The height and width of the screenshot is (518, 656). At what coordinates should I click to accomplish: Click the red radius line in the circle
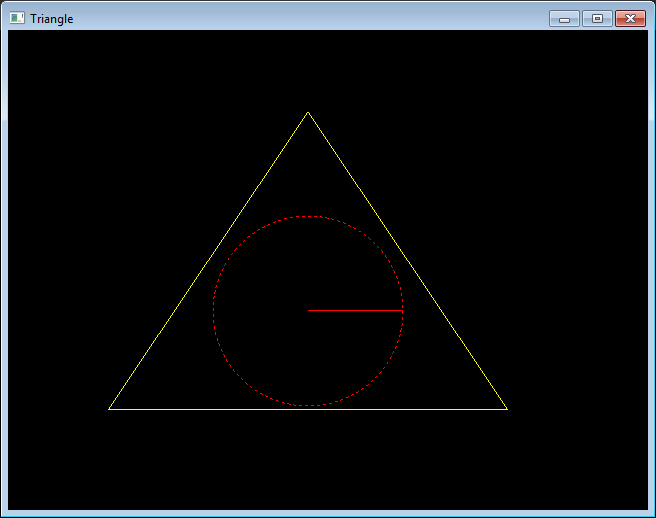(x=355, y=310)
